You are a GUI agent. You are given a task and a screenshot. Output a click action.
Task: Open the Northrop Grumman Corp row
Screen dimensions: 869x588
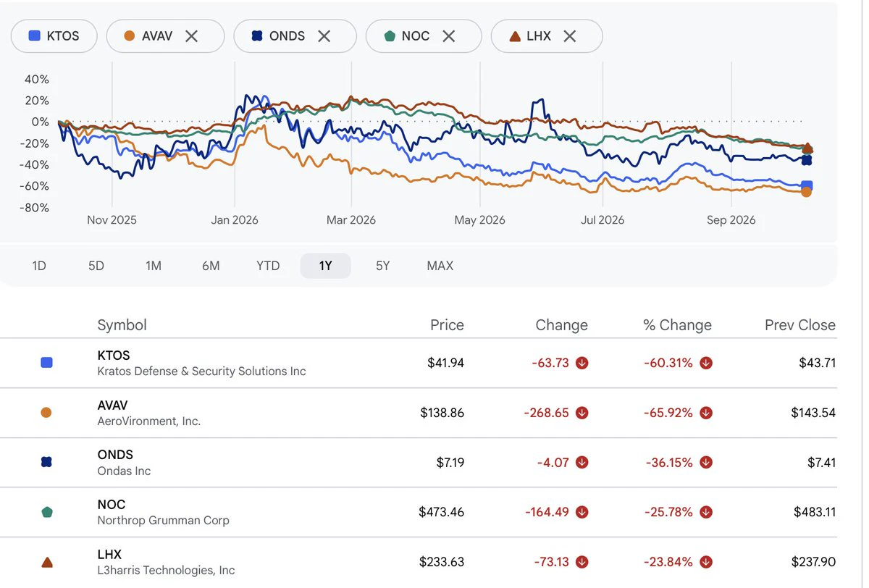pos(419,512)
